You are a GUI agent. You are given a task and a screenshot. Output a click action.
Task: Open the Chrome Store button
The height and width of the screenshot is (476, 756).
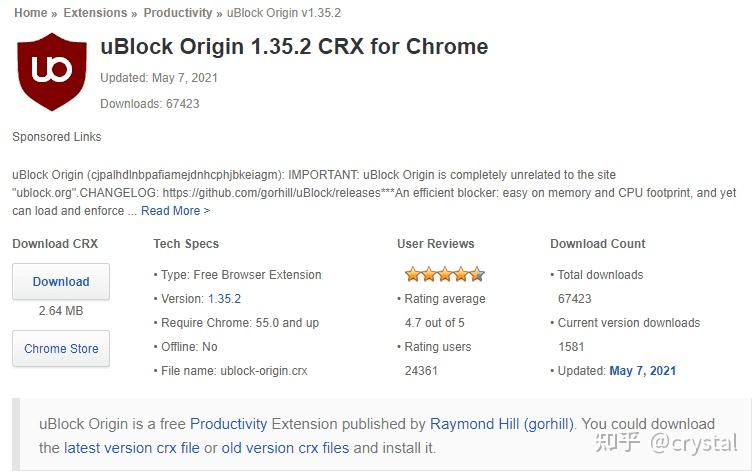tap(61, 349)
